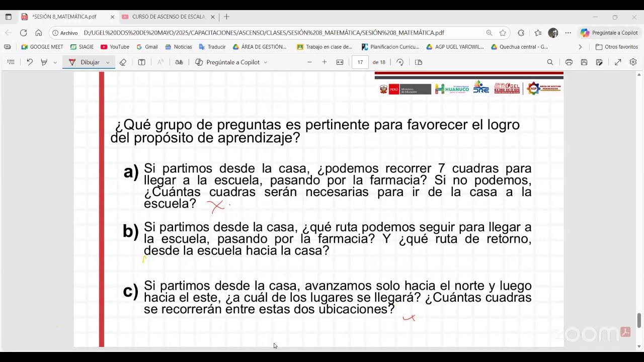644x362 pixels.
Task: Select the highlight tool
Action: coord(44,62)
